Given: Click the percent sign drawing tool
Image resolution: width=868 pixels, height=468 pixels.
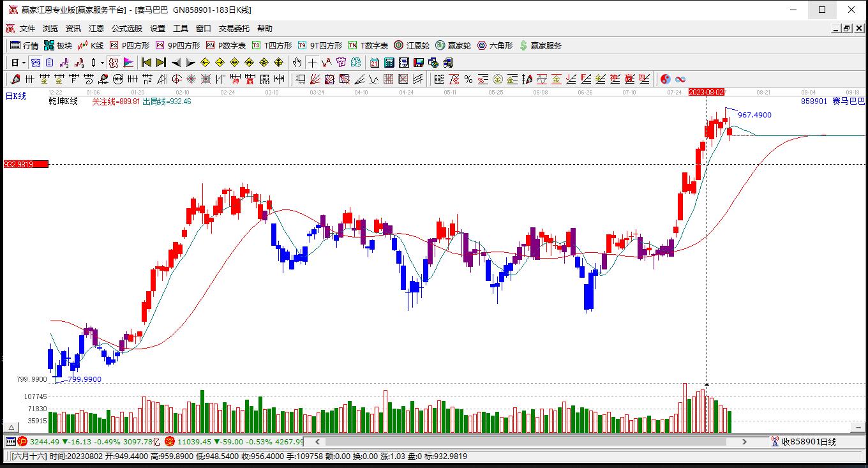Looking at the screenshot, I should coord(468,79).
